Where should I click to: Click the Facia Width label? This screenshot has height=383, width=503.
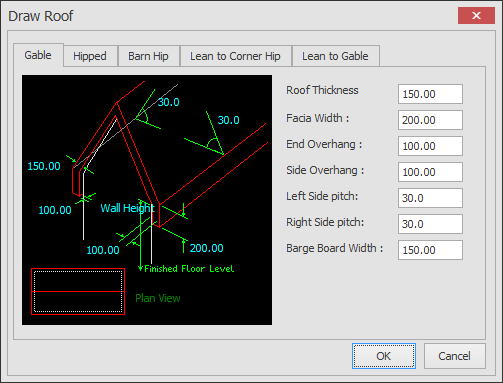[318, 118]
